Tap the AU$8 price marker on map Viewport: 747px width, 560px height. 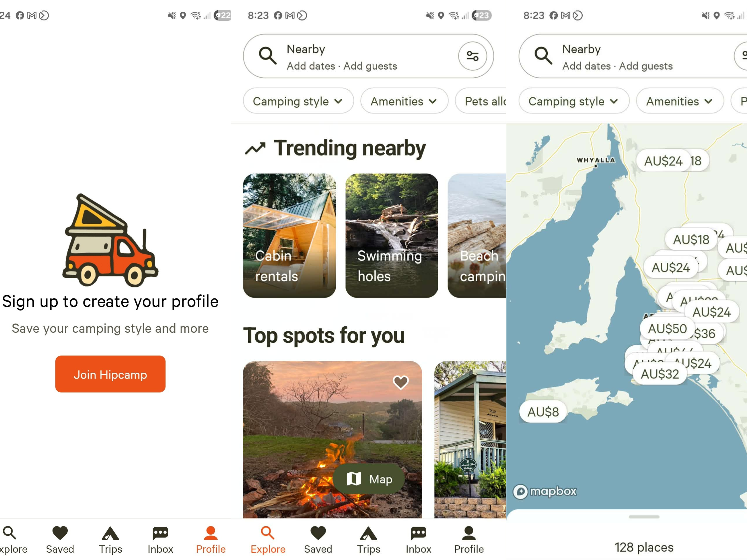(x=543, y=412)
